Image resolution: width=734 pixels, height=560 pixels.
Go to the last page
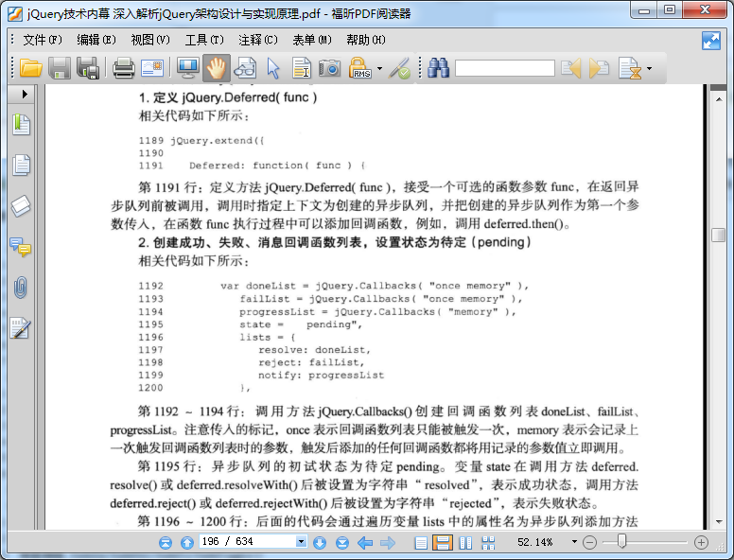click(342, 543)
